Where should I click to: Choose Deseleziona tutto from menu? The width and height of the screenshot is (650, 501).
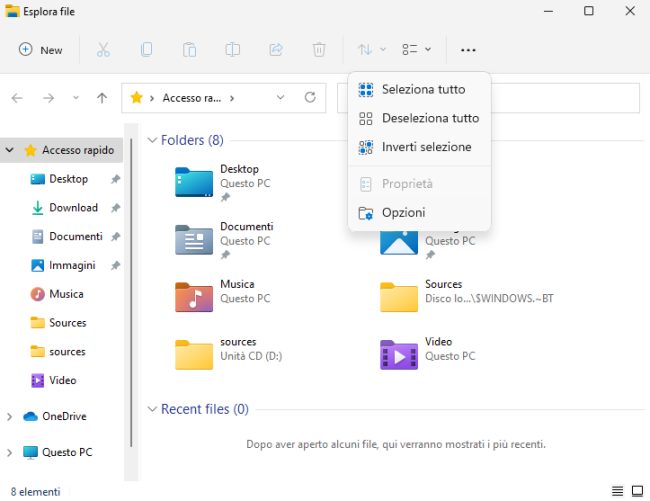(x=420, y=119)
